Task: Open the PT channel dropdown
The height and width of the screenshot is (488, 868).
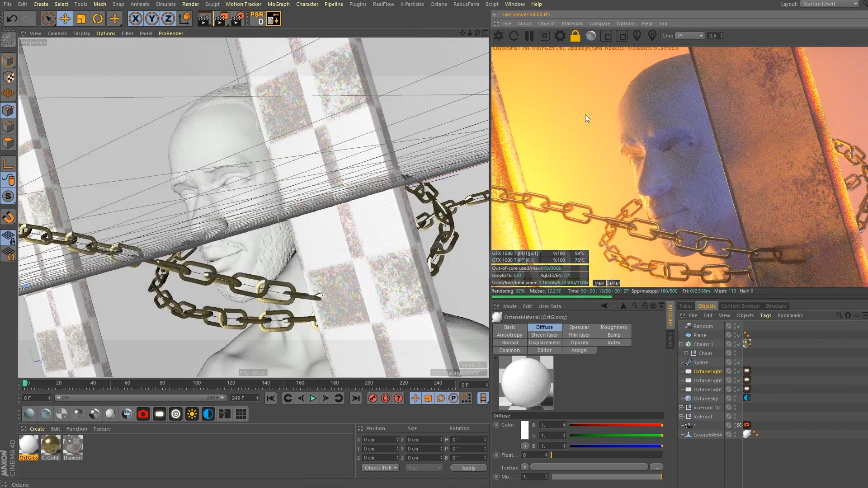Action: click(x=689, y=36)
